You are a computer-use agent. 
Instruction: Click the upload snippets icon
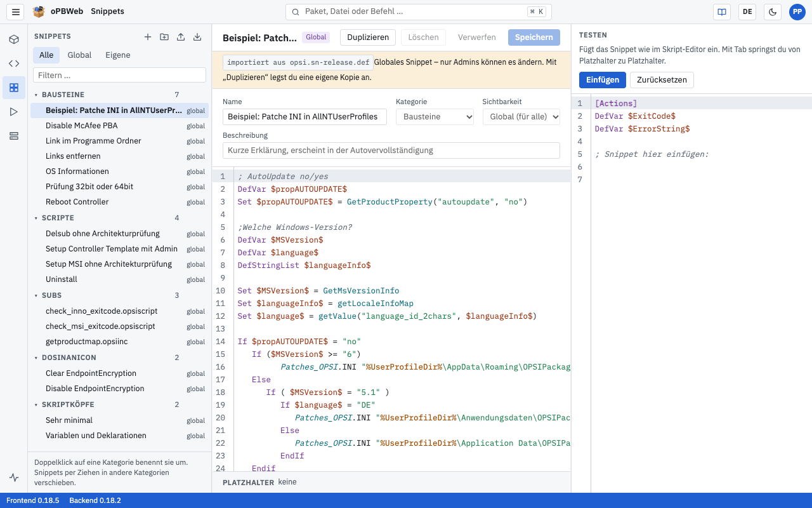[x=181, y=37]
